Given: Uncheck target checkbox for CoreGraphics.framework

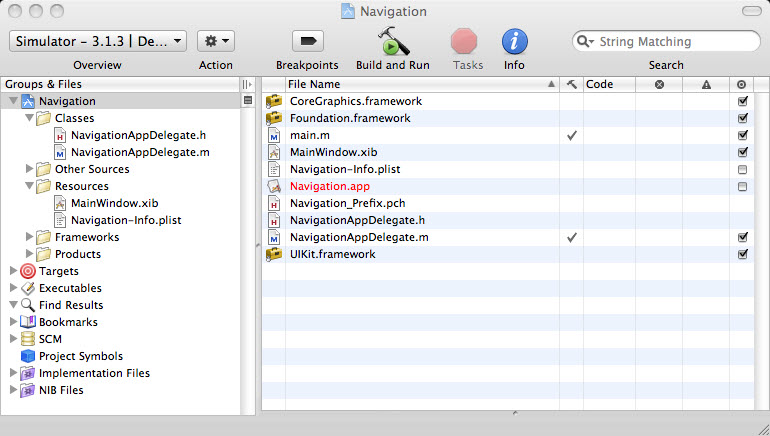Looking at the screenshot, I should (742, 101).
